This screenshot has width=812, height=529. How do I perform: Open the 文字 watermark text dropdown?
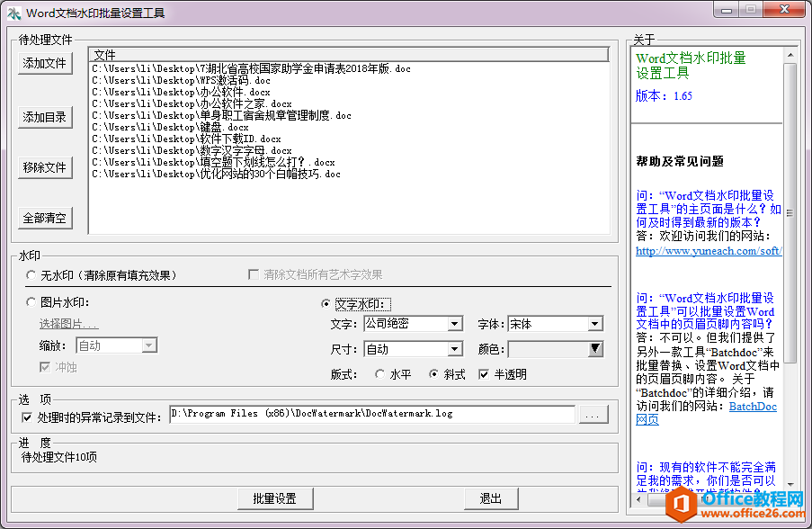pyautogui.click(x=455, y=324)
